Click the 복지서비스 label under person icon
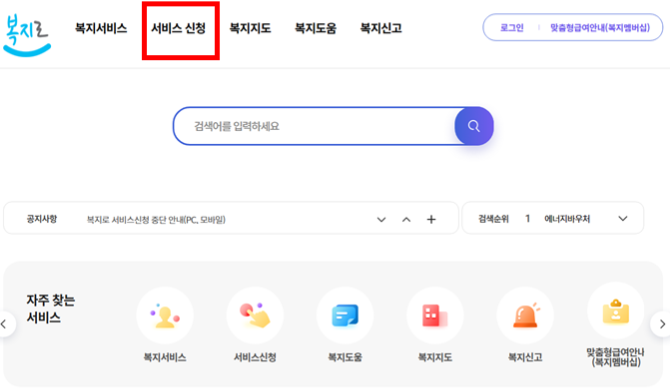Viewport: 670px width, 392px height. [x=165, y=357]
